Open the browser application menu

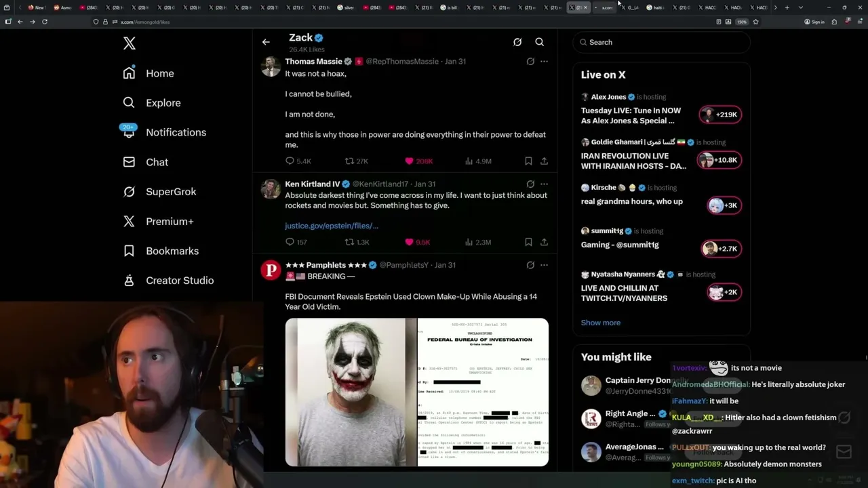[x=861, y=22]
